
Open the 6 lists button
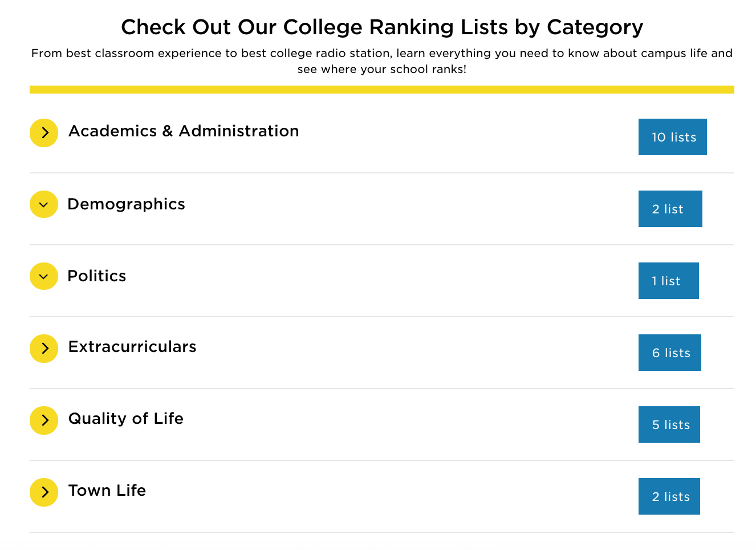point(670,353)
